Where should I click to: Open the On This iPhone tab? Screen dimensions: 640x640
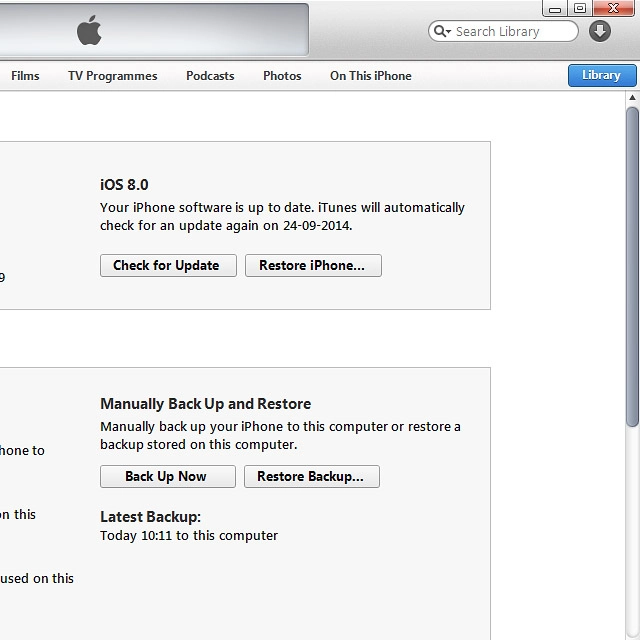click(x=370, y=76)
